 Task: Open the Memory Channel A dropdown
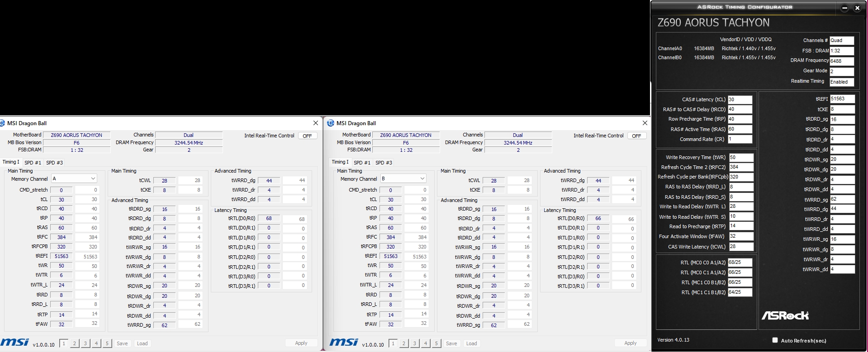click(74, 178)
